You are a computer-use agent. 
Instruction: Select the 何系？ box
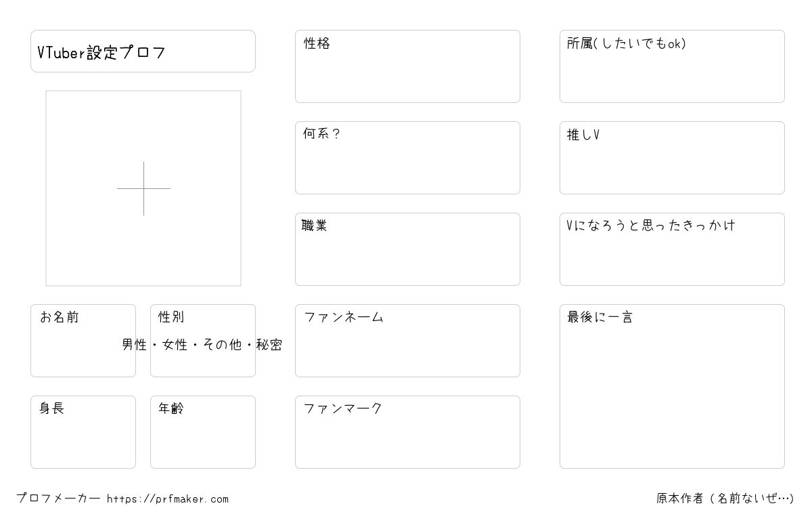click(407, 158)
